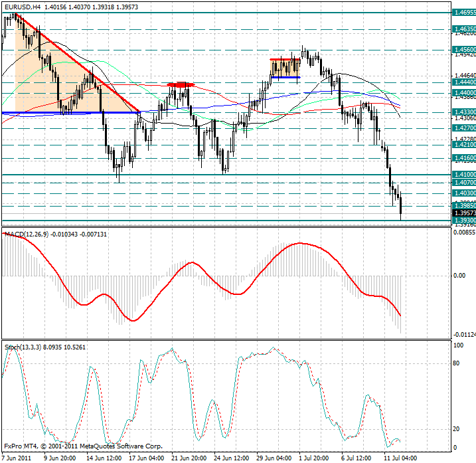
Task: Click the 1.4330 price level label
Action: [463, 113]
